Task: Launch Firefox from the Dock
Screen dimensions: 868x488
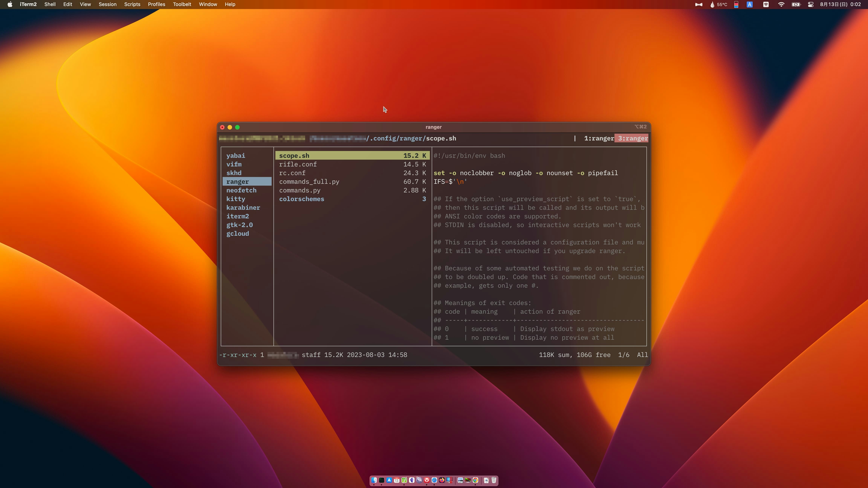Action: pos(442,480)
